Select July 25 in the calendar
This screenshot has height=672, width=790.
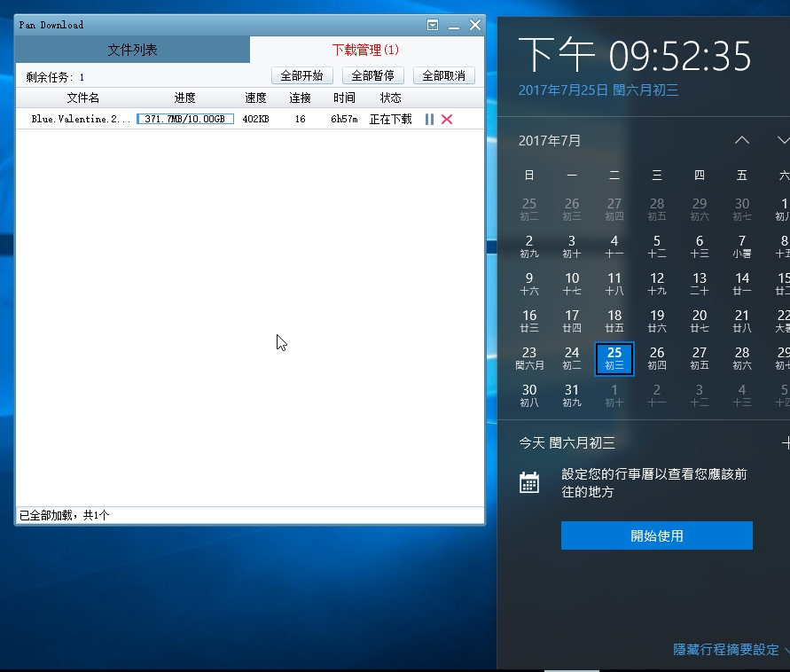click(x=614, y=358)
